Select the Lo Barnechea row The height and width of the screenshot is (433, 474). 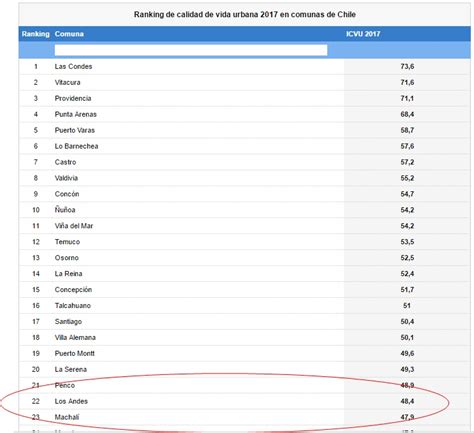pos(244,146)
